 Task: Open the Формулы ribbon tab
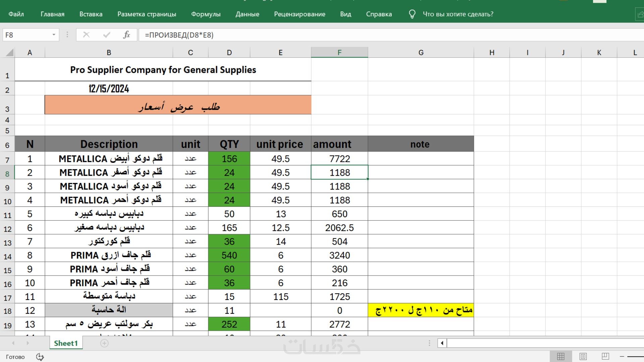(x=206, y=14)
